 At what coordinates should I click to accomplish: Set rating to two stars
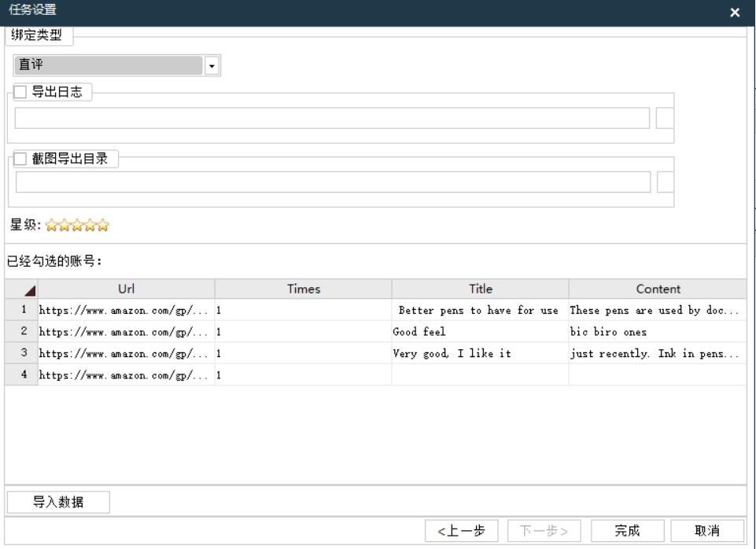65,225
